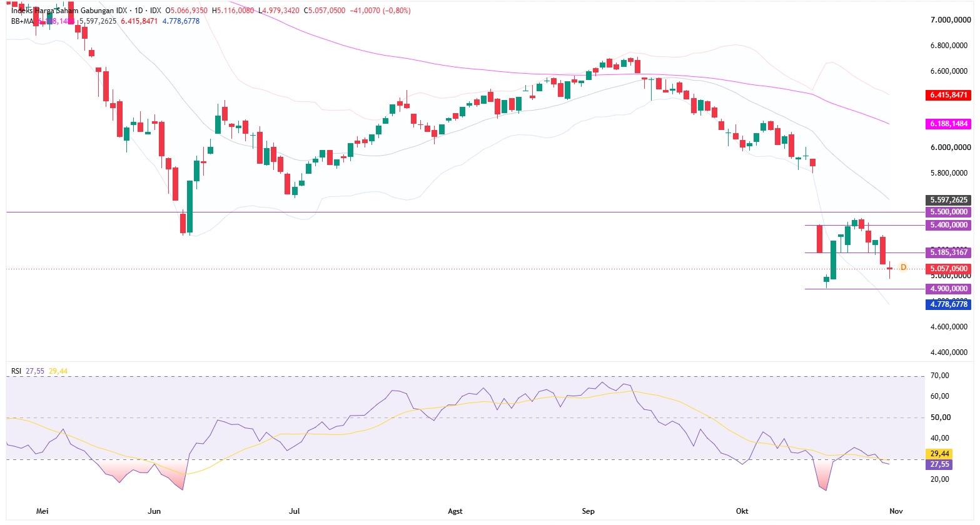Select the purple 5.185,3167 price level label
The image size is (980, 525).
coord(948,252)
